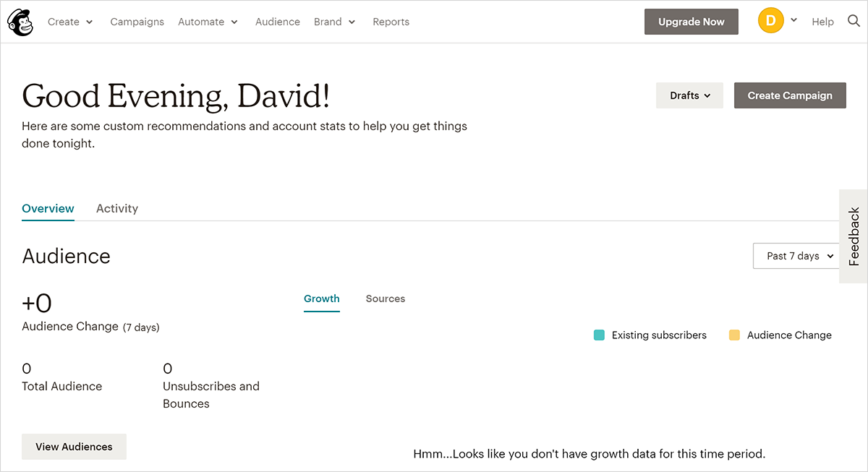Open the Brand dropdown menu
The width and height of the screenshot is (868, 472).
pyautogui.click(x=334, y=22)
